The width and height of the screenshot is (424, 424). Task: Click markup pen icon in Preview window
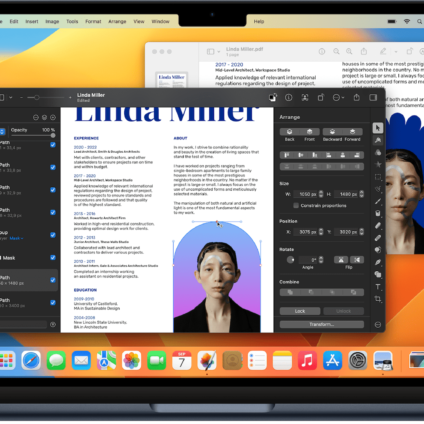[x=383, y=51]
